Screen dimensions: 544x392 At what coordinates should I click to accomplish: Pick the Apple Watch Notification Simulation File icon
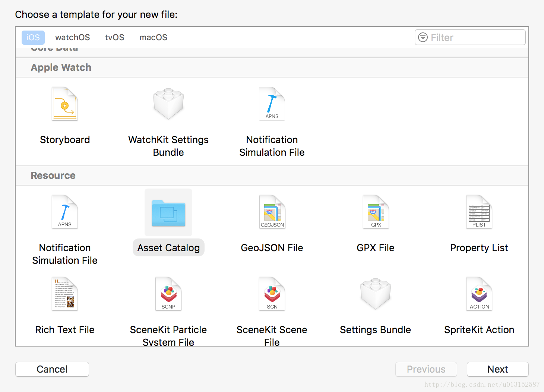[272, 104]
